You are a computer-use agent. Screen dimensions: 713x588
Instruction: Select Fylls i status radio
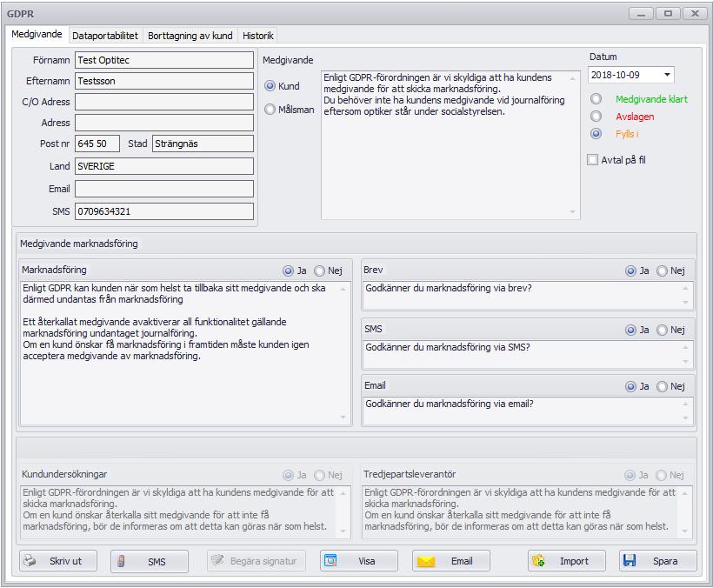pos(596,133)
